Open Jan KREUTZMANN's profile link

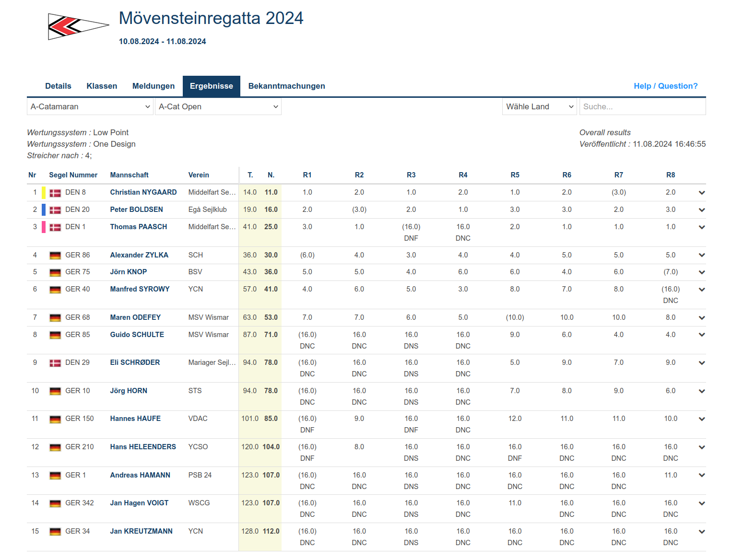[x=142, y=531]
